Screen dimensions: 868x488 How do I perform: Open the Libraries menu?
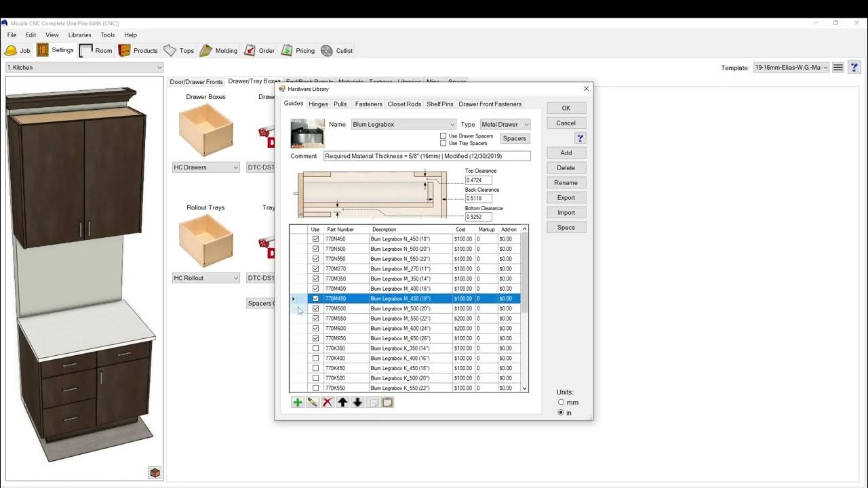pos(80,35)
